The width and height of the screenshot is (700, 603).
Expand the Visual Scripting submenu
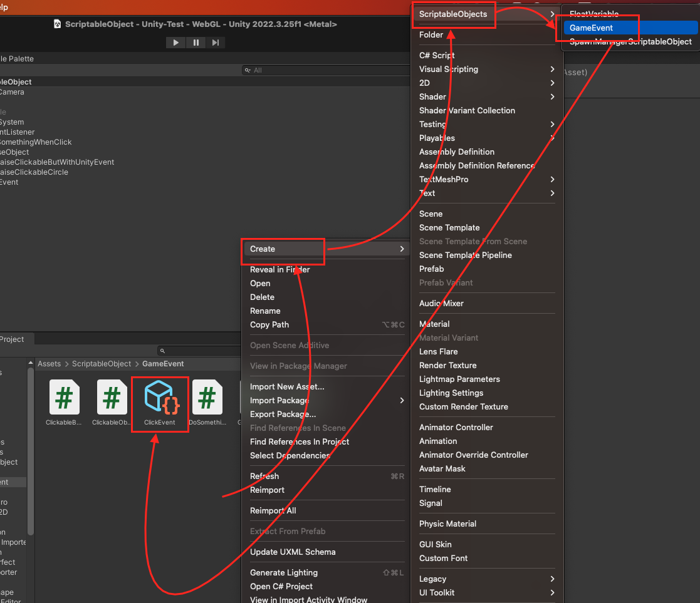click(x=486, y=69)
